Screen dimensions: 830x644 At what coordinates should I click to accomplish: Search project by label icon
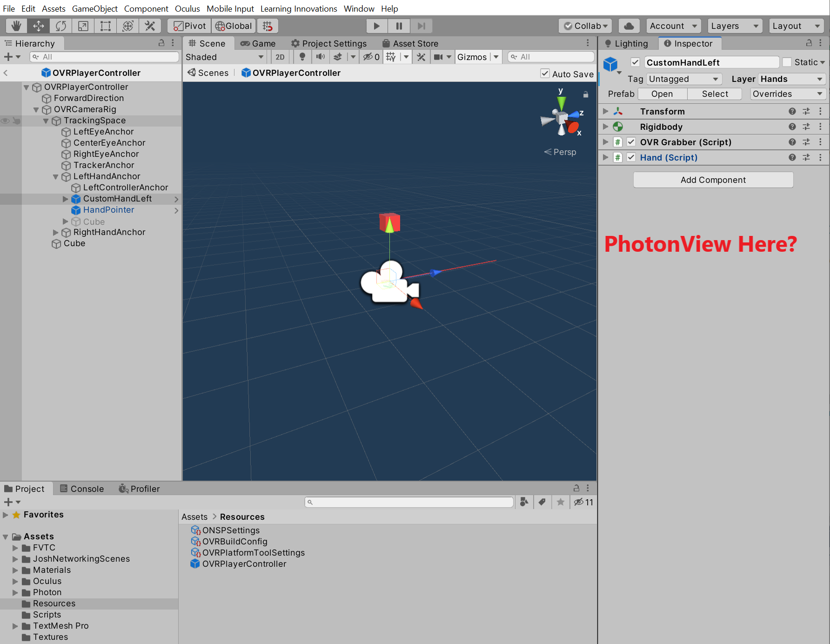pyautogui.click(x=542, y=502)
